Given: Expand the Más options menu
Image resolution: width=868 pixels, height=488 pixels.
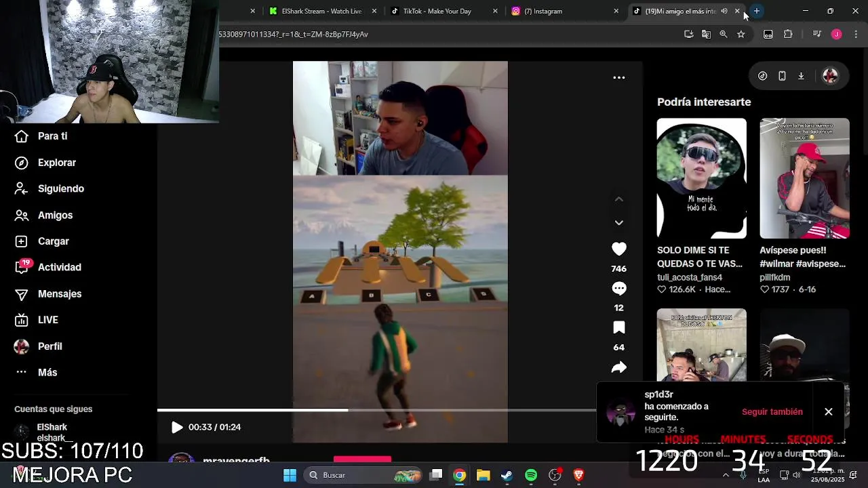Looking at the screenshot, I should point(37,372).
